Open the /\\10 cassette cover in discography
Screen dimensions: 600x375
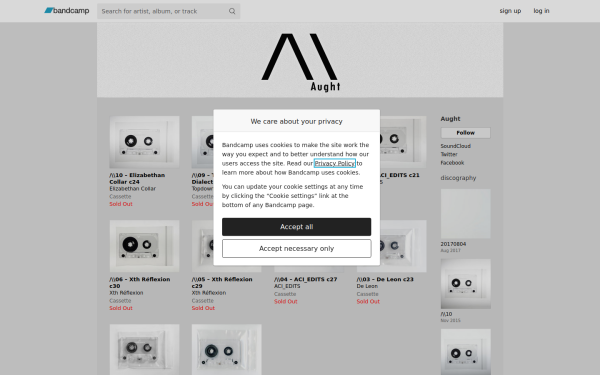[x=465, y=284]
